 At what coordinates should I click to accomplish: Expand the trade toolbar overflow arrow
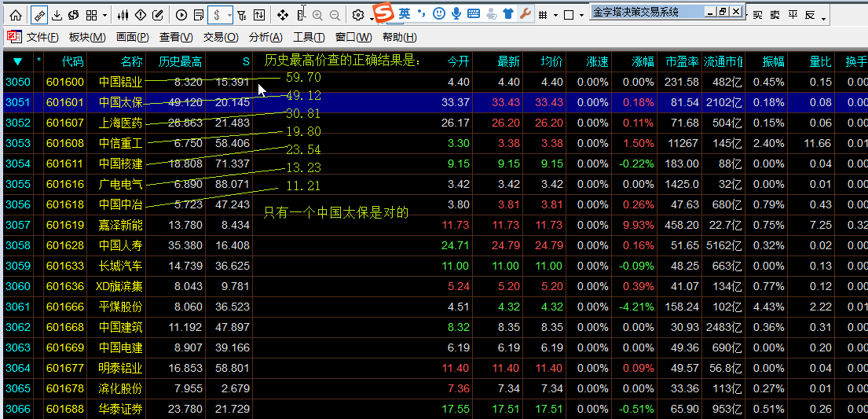point(824,18)
